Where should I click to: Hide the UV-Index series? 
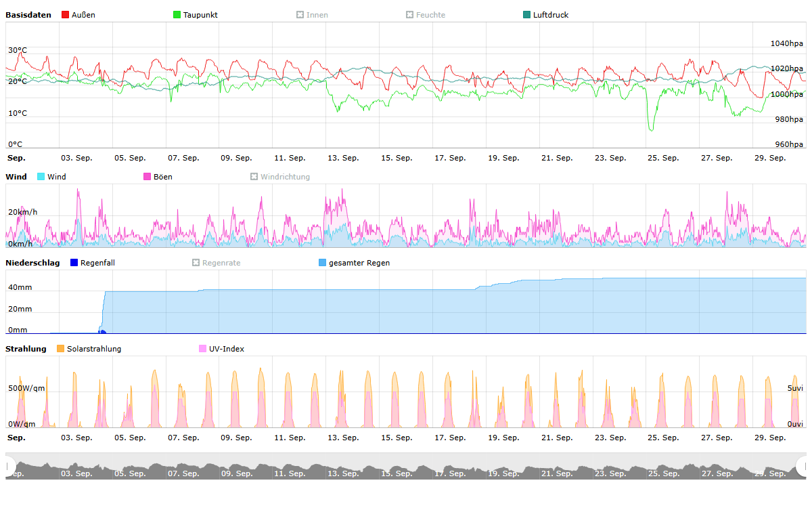(x=202, y=349)
